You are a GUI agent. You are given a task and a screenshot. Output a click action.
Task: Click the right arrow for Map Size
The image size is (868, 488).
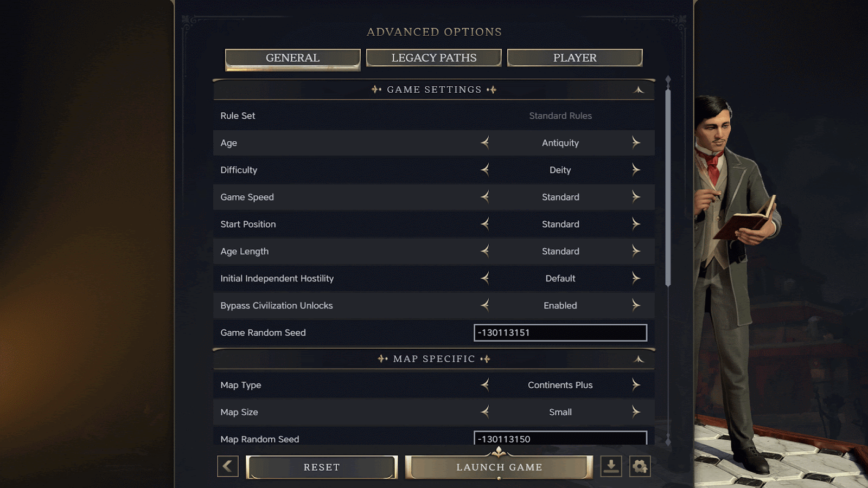[636, 412]
